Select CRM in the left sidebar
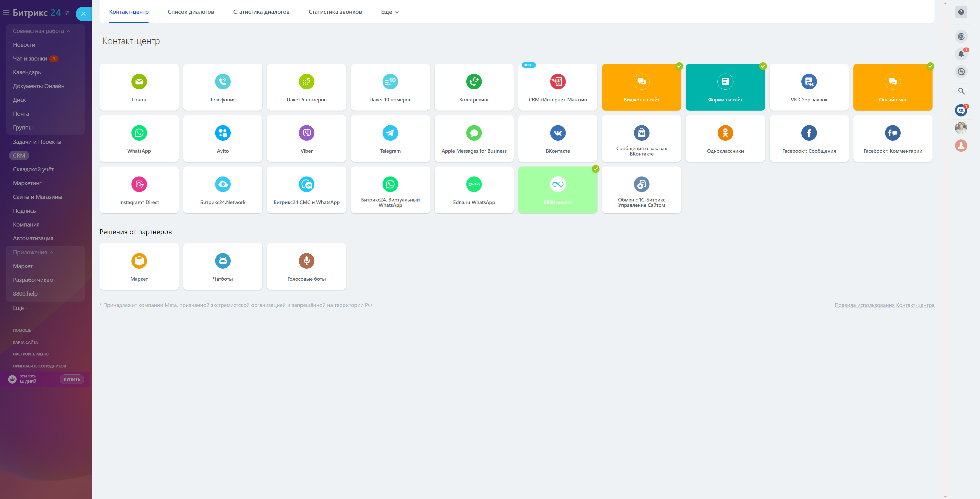 click(19, 156)
